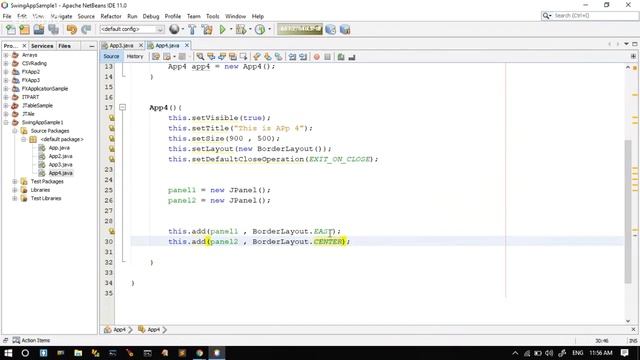This screenshot has height=360, width=640.
Task: Expand the CSVRading project node
Action: coord(6,63)
